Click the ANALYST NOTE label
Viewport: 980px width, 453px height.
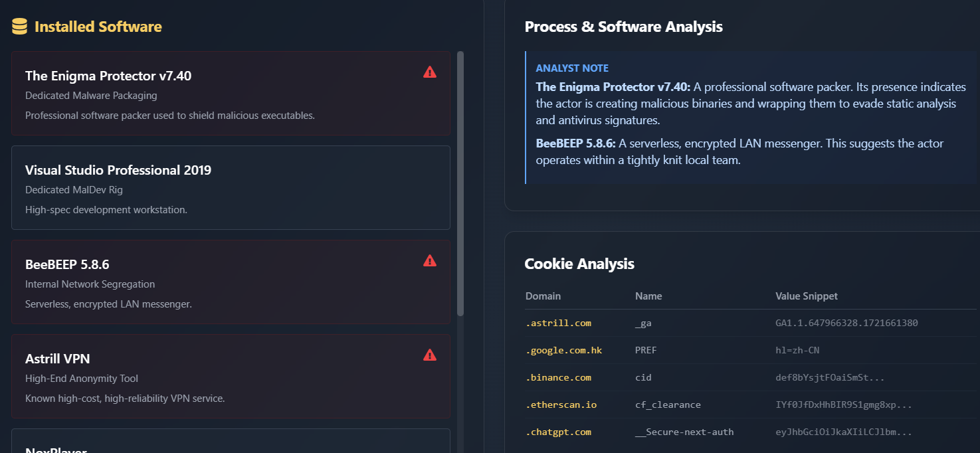[x=572, y=68]
